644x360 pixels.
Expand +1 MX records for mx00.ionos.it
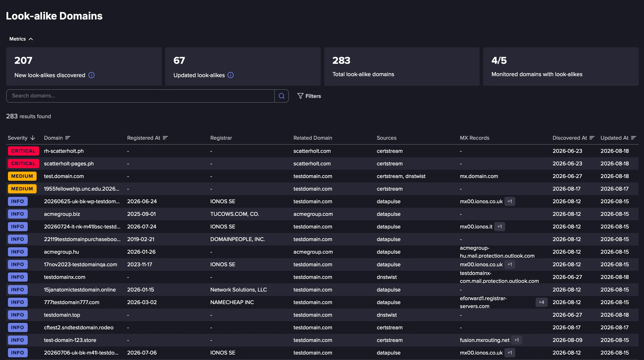[x=499, y=226]
